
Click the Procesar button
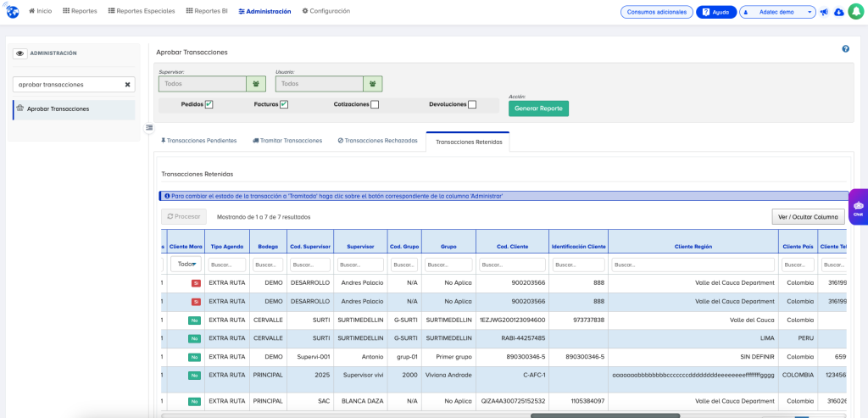184,216
